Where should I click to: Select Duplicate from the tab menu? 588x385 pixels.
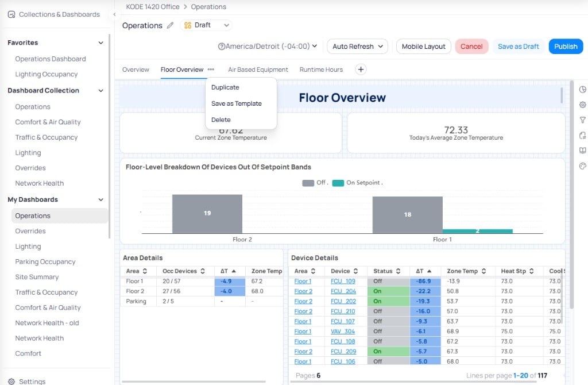click(x=225, y=87)
